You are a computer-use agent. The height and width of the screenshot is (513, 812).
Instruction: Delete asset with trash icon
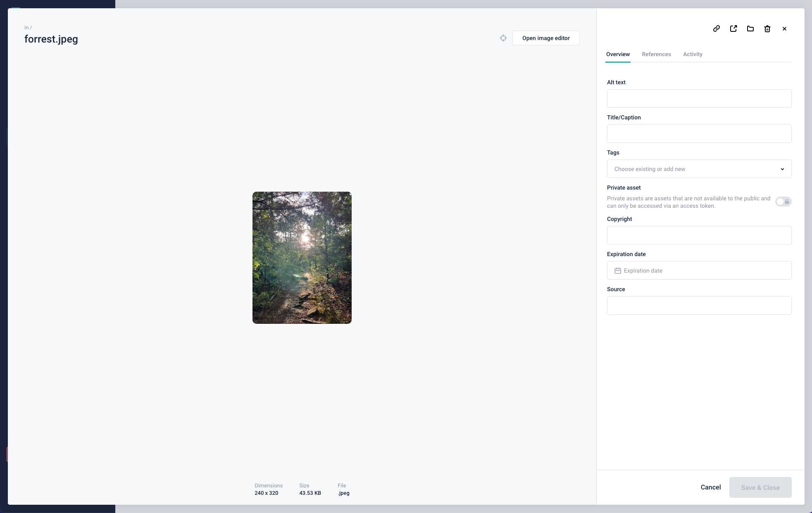767,28
